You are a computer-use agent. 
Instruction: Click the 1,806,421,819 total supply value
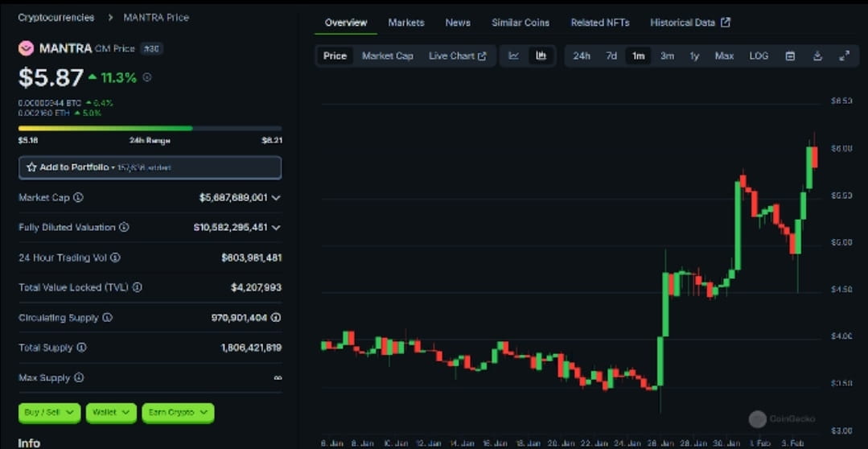(251, 348)
